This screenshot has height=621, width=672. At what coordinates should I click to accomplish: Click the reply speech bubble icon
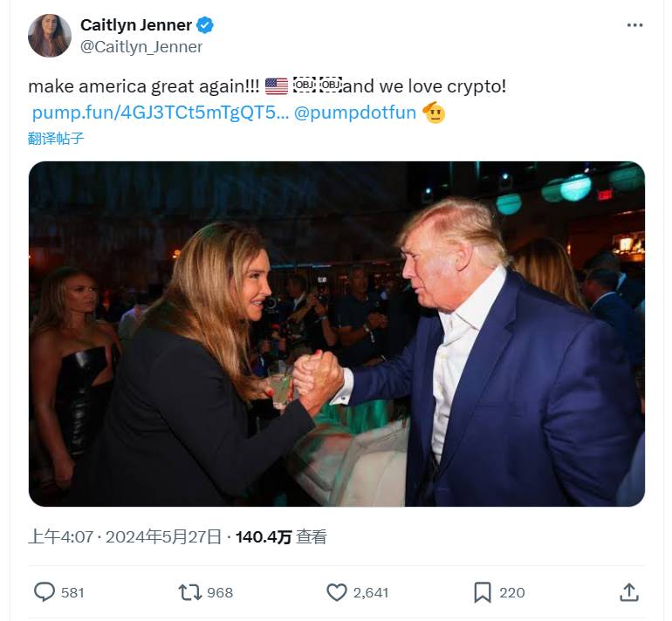pyautogui.click(x=45, y=592)
